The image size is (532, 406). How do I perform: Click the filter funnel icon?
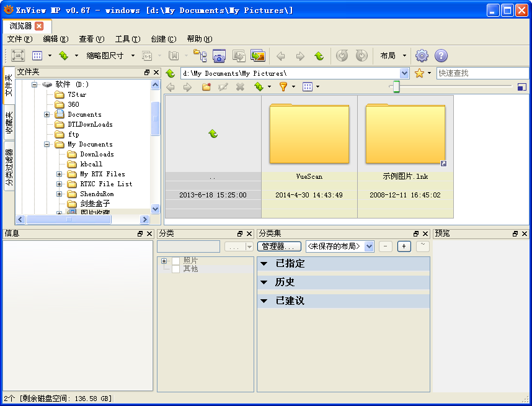tap(283, 87)
